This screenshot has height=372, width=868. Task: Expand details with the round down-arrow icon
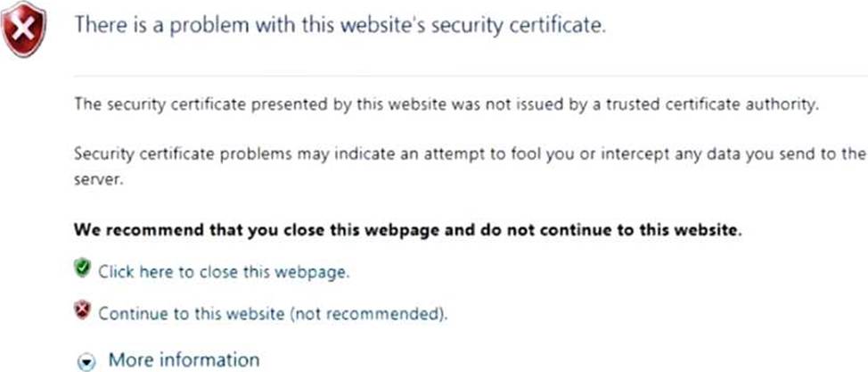click(86, 362)
